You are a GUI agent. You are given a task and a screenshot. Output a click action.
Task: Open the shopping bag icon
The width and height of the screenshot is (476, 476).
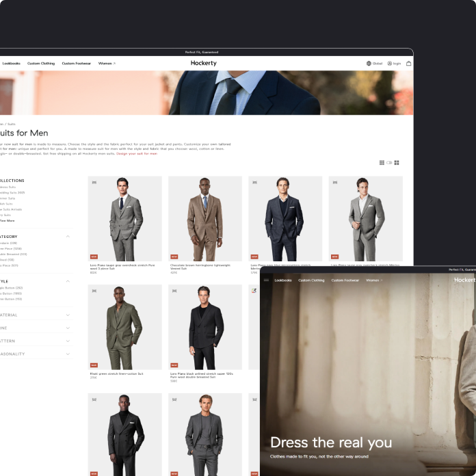pyautogui.click(x=408, y=64)
